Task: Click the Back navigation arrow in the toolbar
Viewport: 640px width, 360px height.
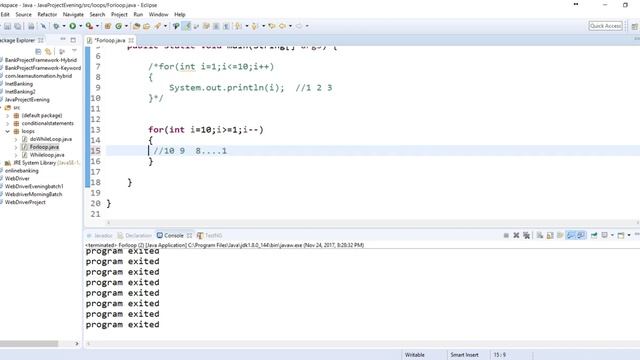Action: (282, 26)
